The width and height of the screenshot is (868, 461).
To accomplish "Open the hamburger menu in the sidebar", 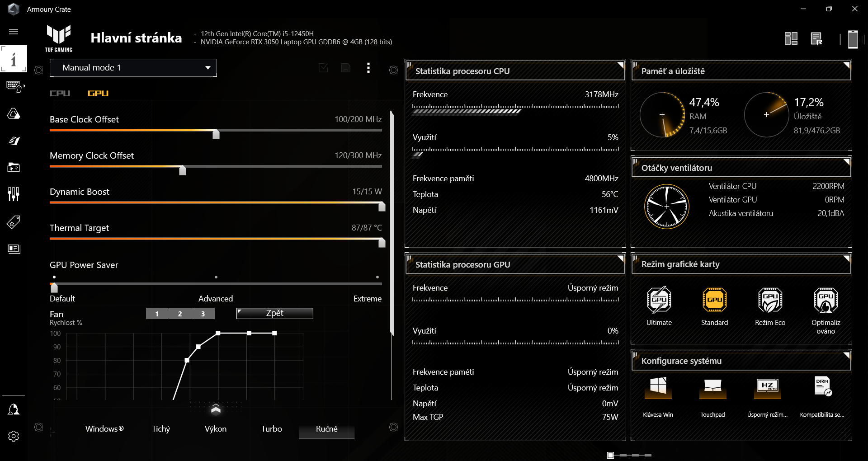I will point(14,32).
